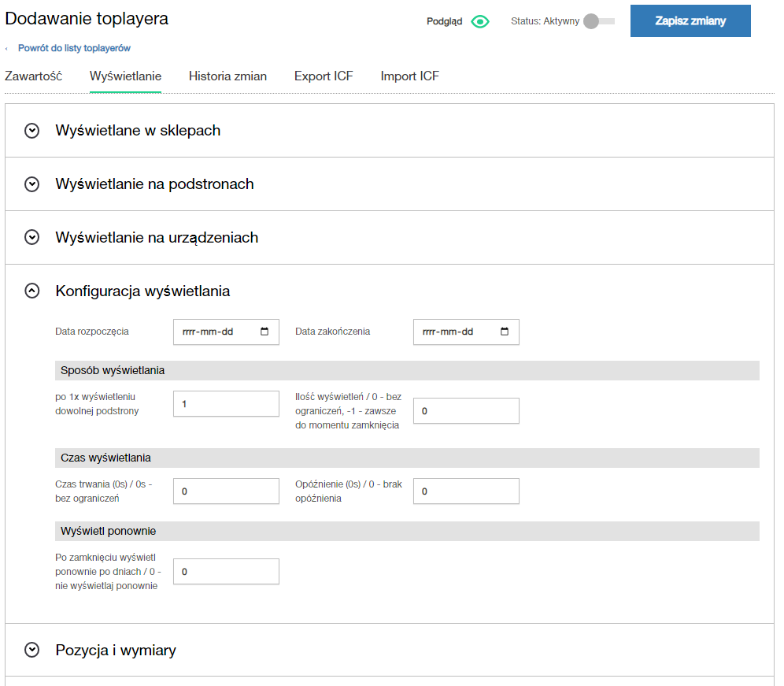The image size is (784, 686).
Task: Click the Po zamknięciu wyświetl ponownie field
Action: tap(226, 572)
